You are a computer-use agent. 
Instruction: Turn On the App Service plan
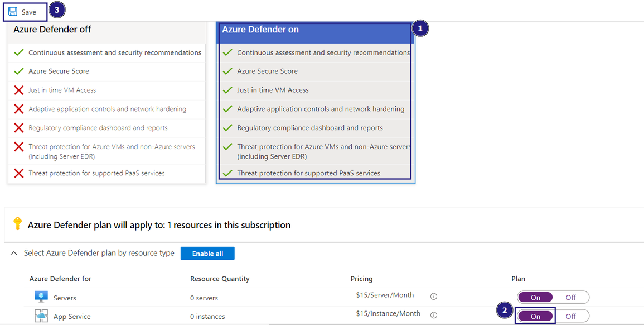click(535, 316)
